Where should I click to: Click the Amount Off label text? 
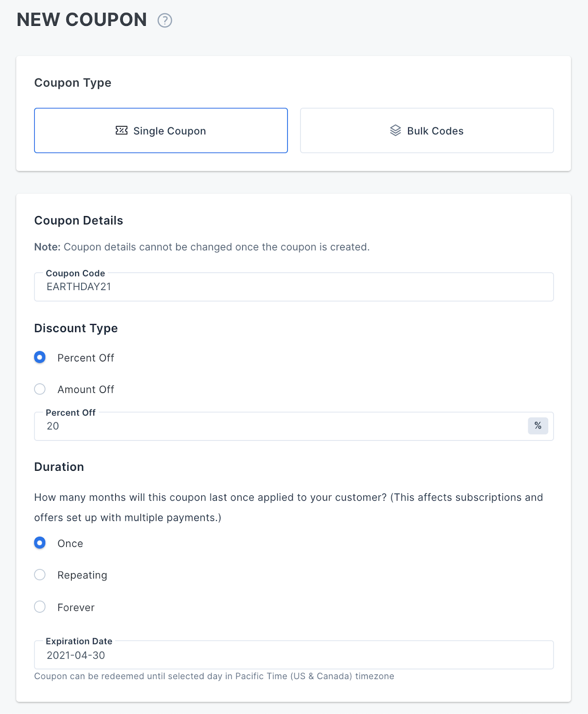coord(86,390)
